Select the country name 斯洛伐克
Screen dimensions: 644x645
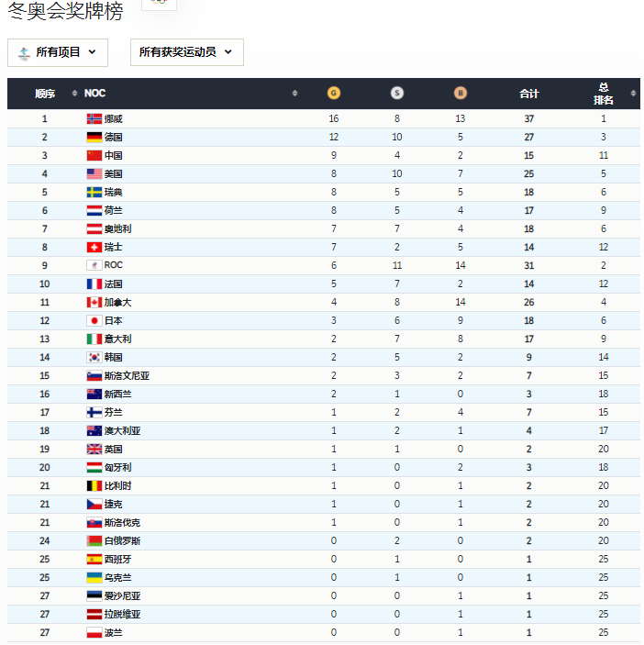tap(122, 522)
